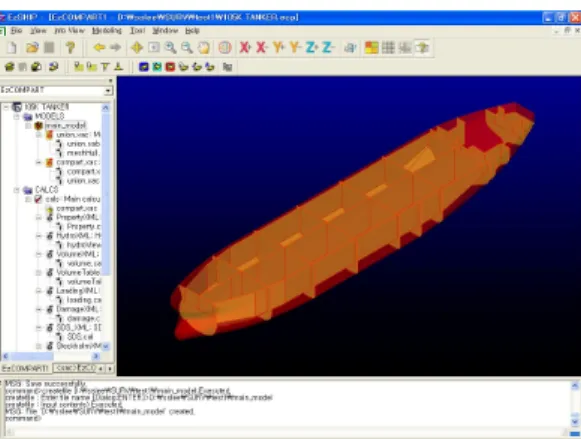Open the Window menu
The height and width of the screenshot is (439, 581).
pyautogui.click(x=165, y=31)
